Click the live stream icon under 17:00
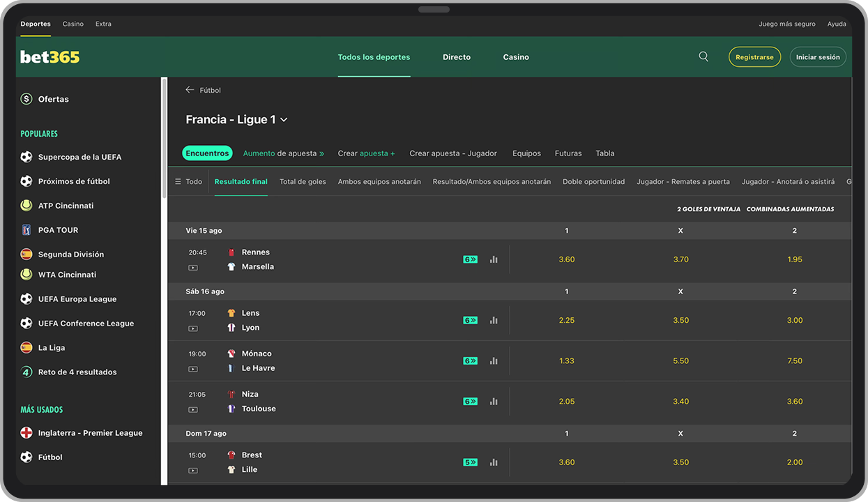Viewport: 868px width, 502px height. [193, 328]
